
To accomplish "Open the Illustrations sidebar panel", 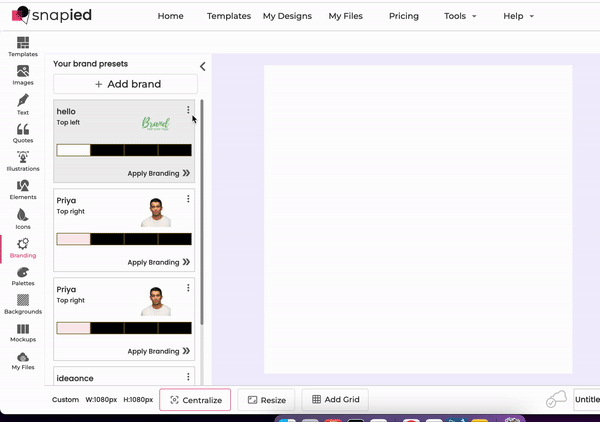I will point(23,161).
